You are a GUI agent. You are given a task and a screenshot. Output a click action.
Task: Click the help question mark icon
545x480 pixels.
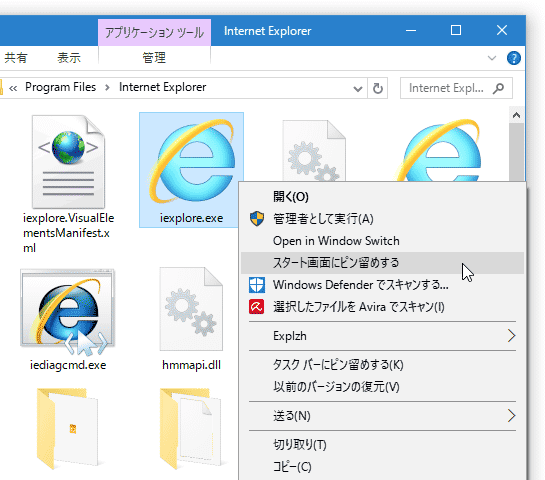[514, 58]
